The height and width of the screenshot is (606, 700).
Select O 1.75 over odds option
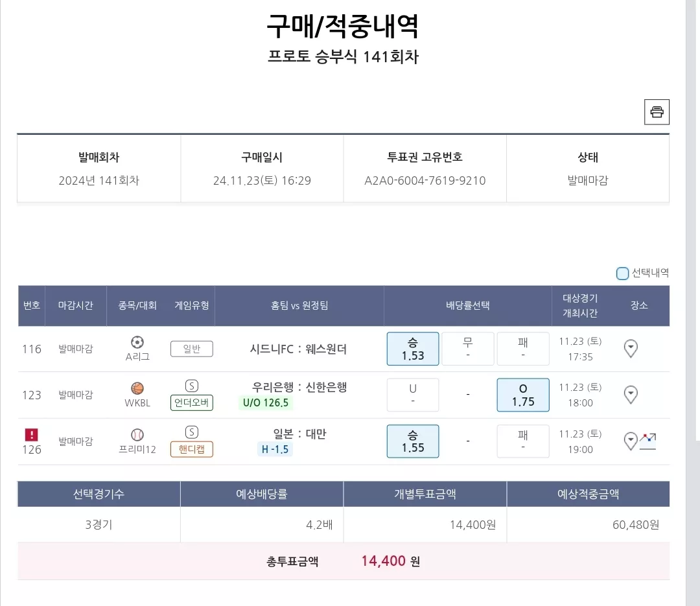[x=523, y=395]
